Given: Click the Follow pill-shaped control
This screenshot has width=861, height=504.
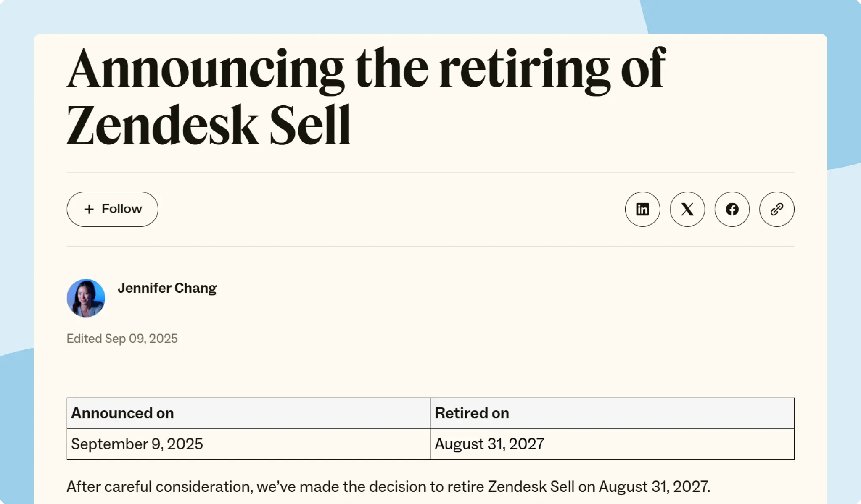Looking at the screenshot, I should [112, 209].
